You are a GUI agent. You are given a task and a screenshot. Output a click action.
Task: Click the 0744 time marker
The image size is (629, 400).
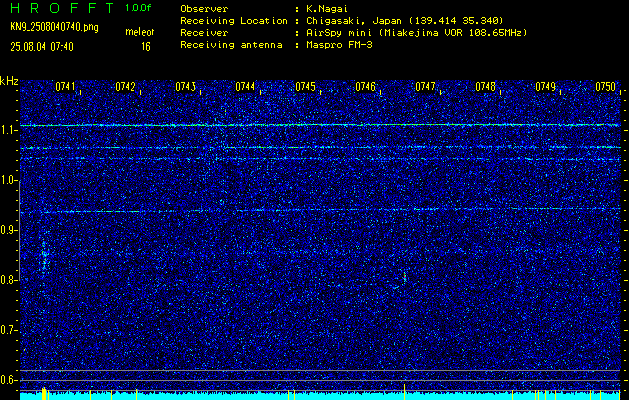click(x=245, y=87)
